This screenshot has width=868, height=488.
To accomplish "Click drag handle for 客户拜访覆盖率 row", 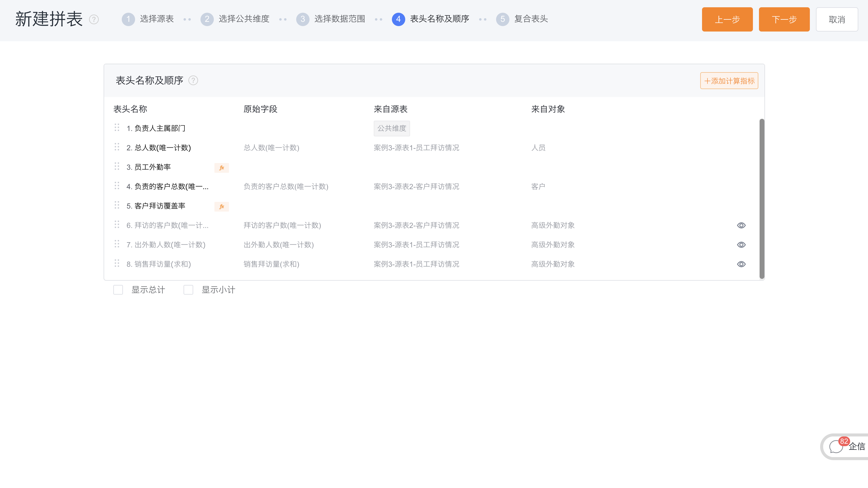I will coord(117,206).
